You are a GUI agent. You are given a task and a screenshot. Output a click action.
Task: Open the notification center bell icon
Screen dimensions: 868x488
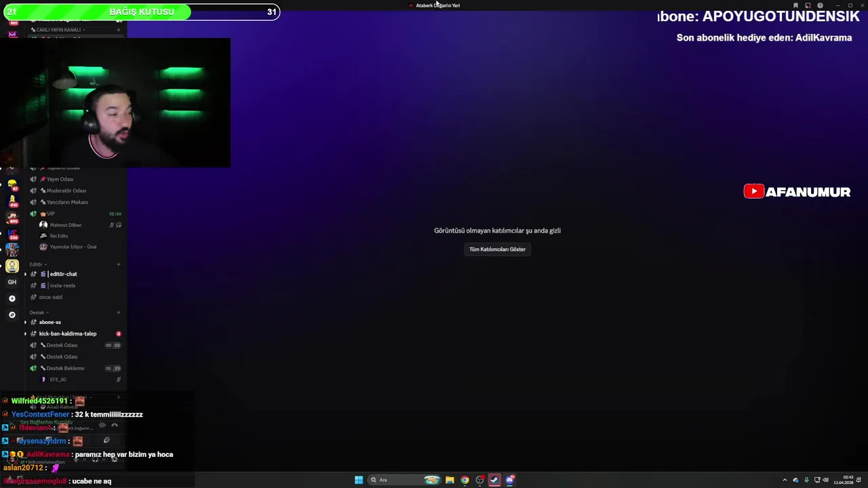pos(859,480)
